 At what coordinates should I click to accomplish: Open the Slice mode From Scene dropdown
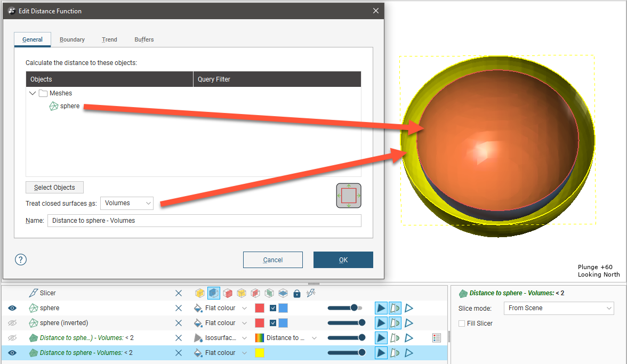point(559,308)
